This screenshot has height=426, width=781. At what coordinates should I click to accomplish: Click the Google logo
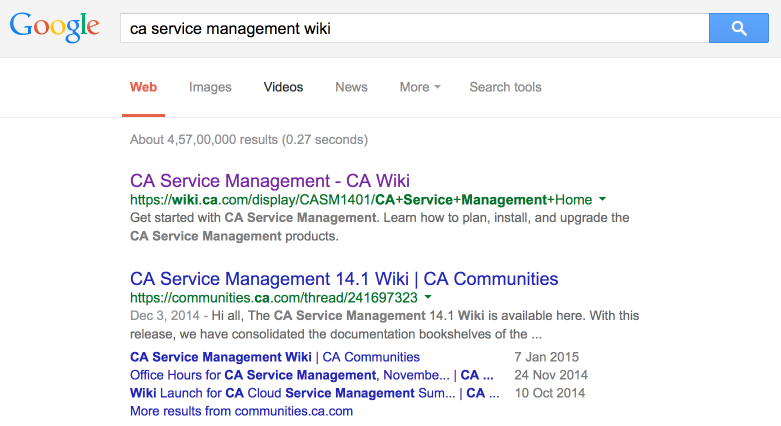55,27
